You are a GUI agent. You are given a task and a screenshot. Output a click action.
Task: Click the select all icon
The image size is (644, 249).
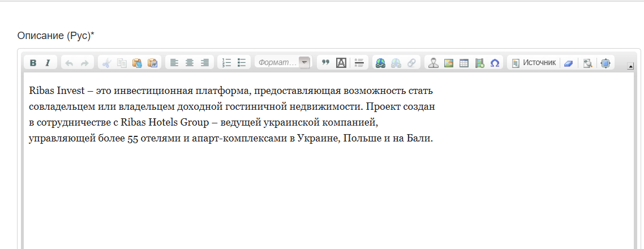[341, 63]
